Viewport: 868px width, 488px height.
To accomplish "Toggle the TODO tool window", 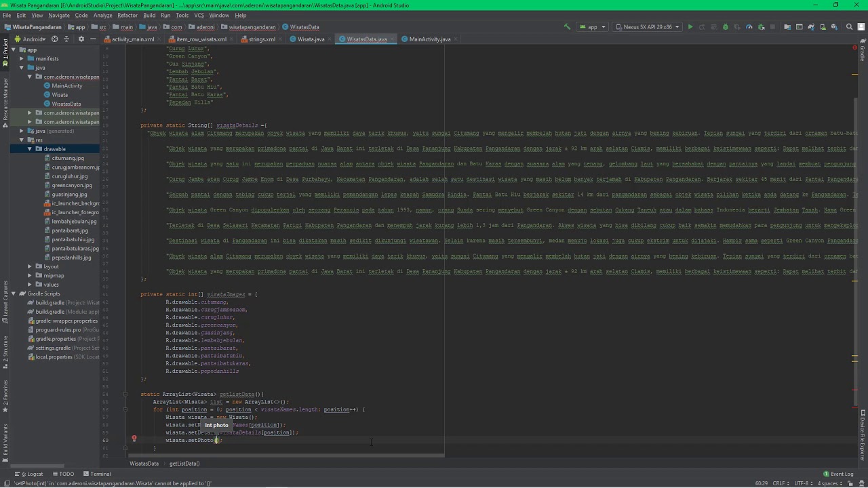I will pyautogui.click(x=64, y=474).
